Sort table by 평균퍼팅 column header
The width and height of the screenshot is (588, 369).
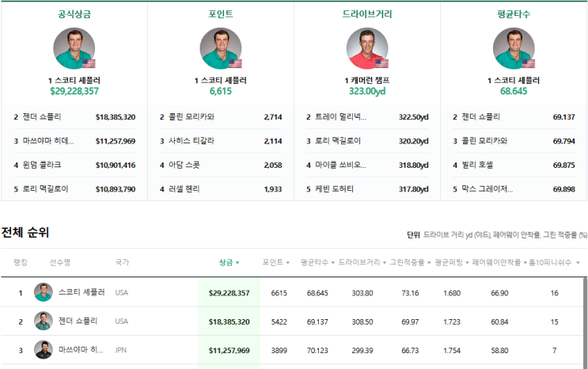[x=451, y=262]
